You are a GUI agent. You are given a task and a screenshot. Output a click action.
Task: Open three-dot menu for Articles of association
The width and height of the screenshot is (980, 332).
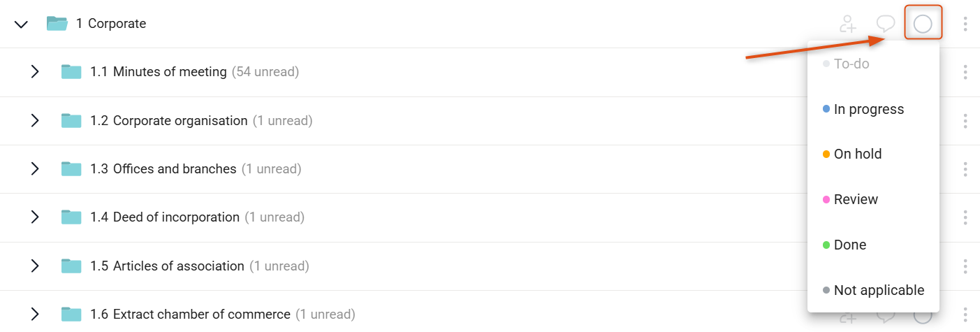pyautogui.click(x=965, y=266)
